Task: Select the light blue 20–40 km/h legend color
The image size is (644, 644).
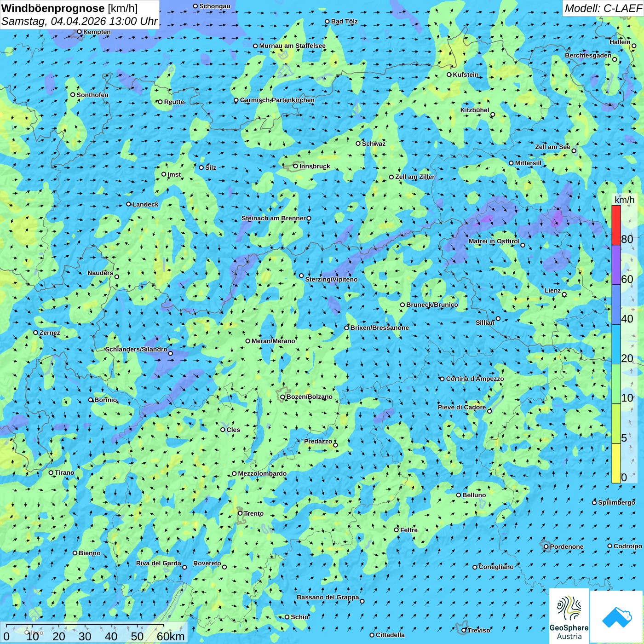Action: [x=616, y=344]
